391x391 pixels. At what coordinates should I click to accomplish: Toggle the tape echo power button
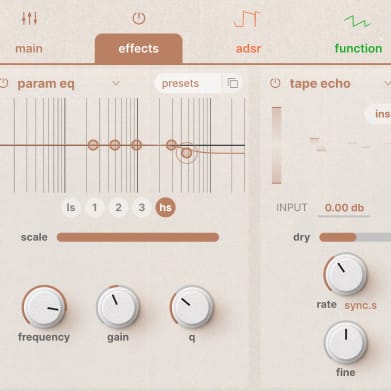(x=275, y=83)
